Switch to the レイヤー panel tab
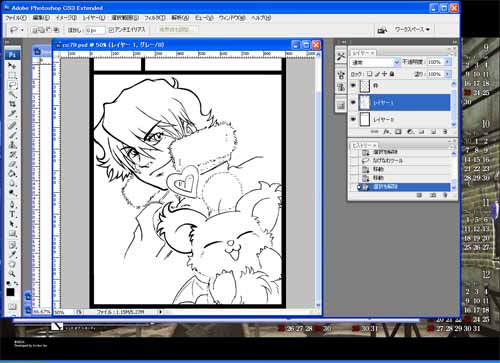 (363, 53)
